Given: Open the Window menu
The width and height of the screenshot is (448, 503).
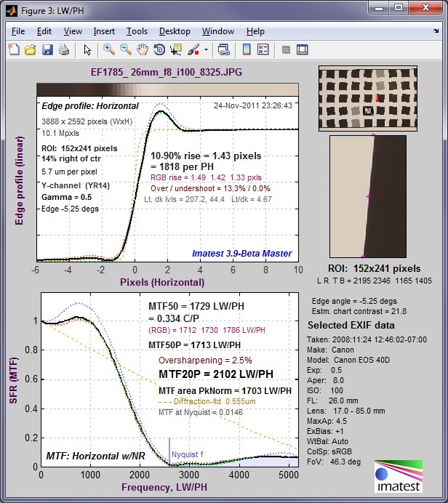Looking at the screenshot, I should pyautogui.click(x=218, y=31).
